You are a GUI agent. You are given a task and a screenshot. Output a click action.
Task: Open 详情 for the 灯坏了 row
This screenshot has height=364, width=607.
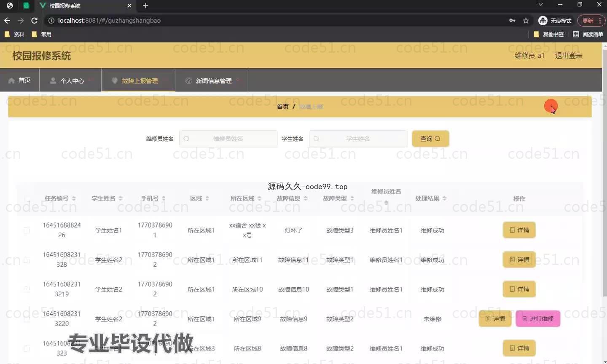click(x=519, y=230)
